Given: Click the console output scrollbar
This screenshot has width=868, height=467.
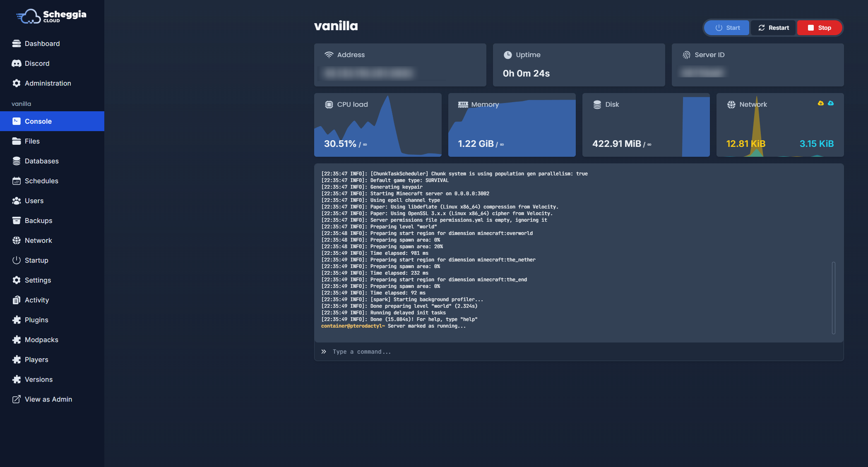Looking at the screenshot, I should click(x=833, y=297).
